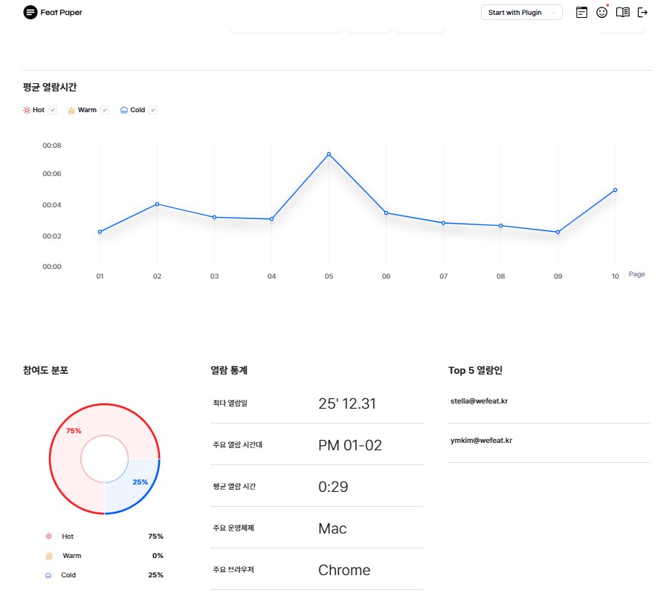Click the smiley face profile icon

(x=602, y=13)
